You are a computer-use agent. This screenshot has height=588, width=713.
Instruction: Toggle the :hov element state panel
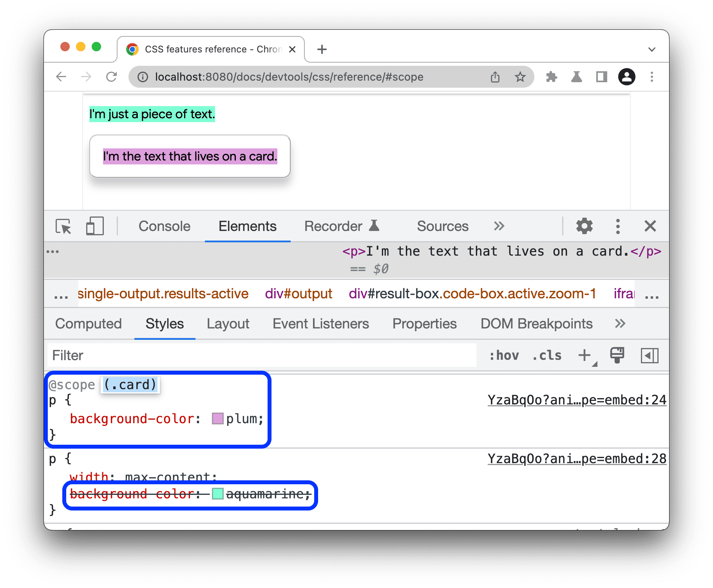[504, 355]
